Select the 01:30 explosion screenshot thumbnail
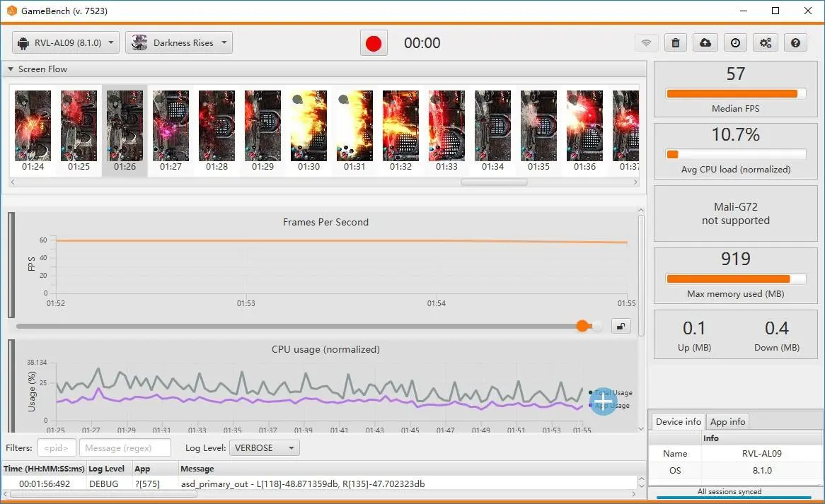The height and width of the screenshot is (504, 825). 308,130
